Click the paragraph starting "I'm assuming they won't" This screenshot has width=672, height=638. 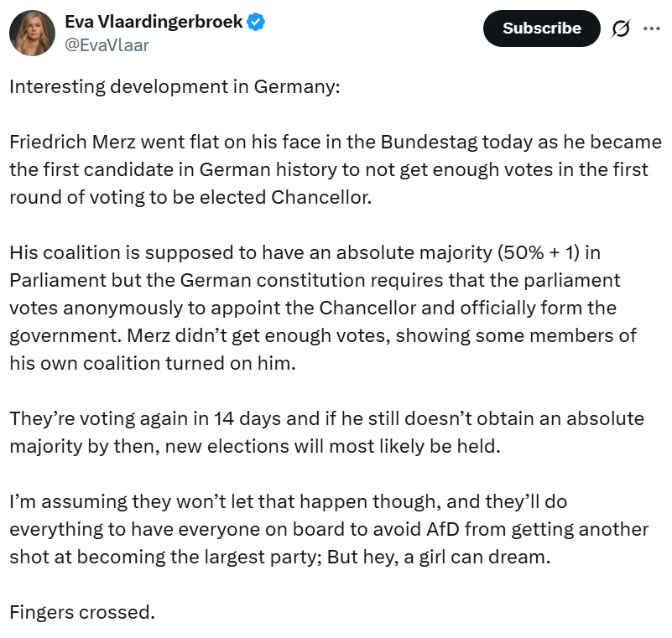327,530
